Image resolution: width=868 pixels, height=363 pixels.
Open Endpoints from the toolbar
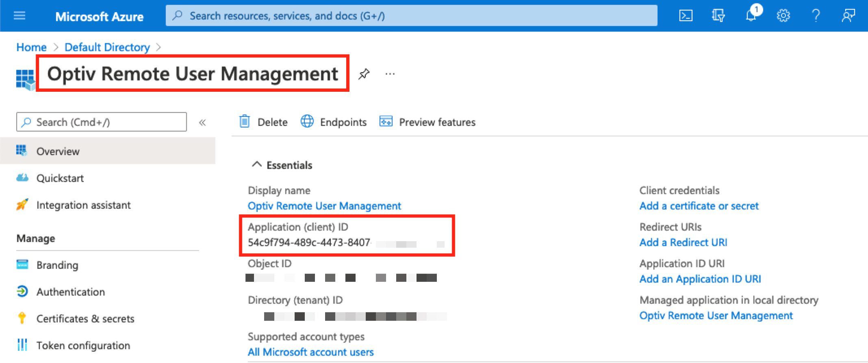[334, 122]
